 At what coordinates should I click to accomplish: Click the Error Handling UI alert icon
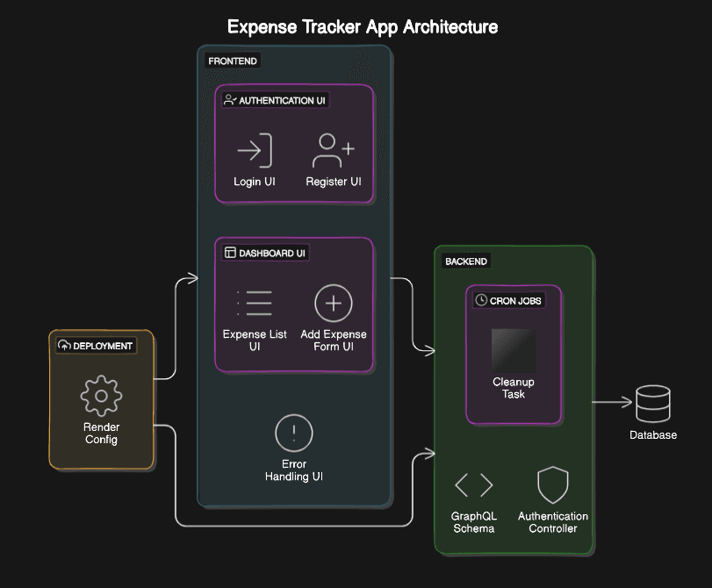tap(293, 434)
